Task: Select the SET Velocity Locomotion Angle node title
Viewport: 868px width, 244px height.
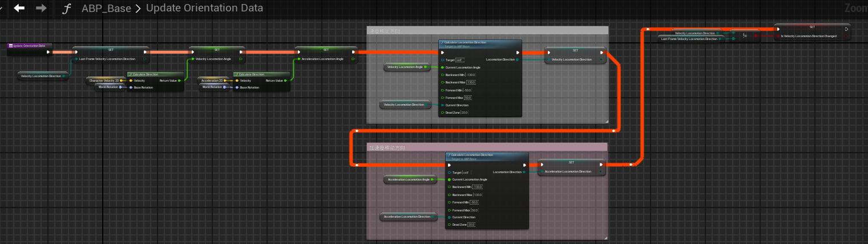Action: coord(217,49)
